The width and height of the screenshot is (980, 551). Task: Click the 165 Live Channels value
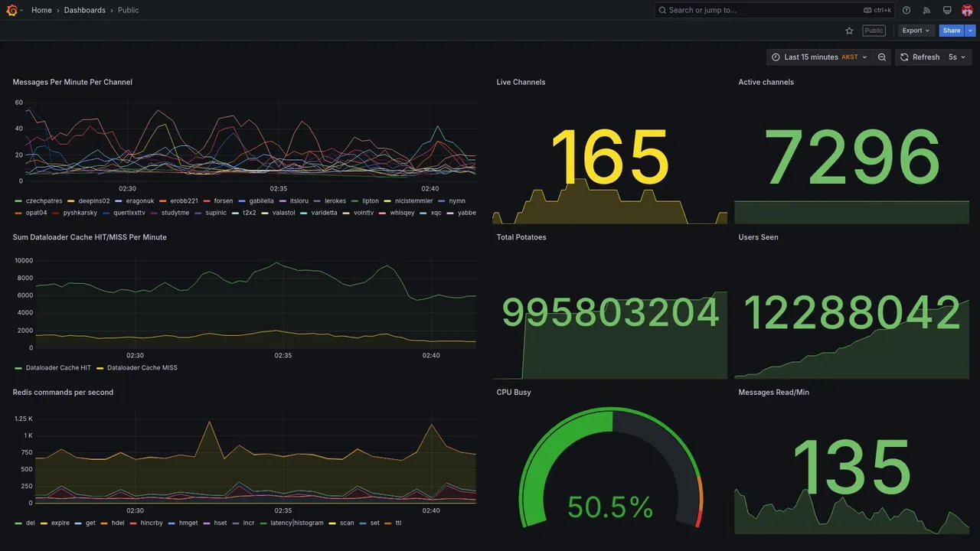point(610,157)
